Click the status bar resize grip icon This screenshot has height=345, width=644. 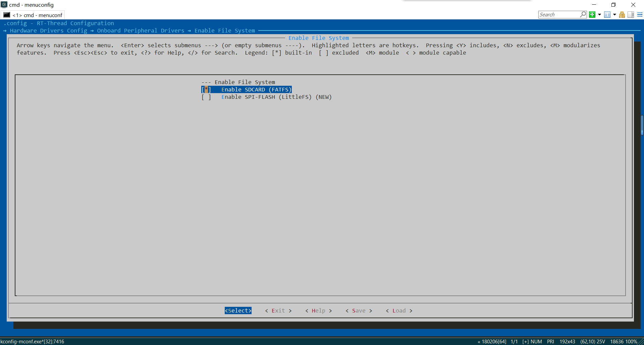click(x=641, y=342)
